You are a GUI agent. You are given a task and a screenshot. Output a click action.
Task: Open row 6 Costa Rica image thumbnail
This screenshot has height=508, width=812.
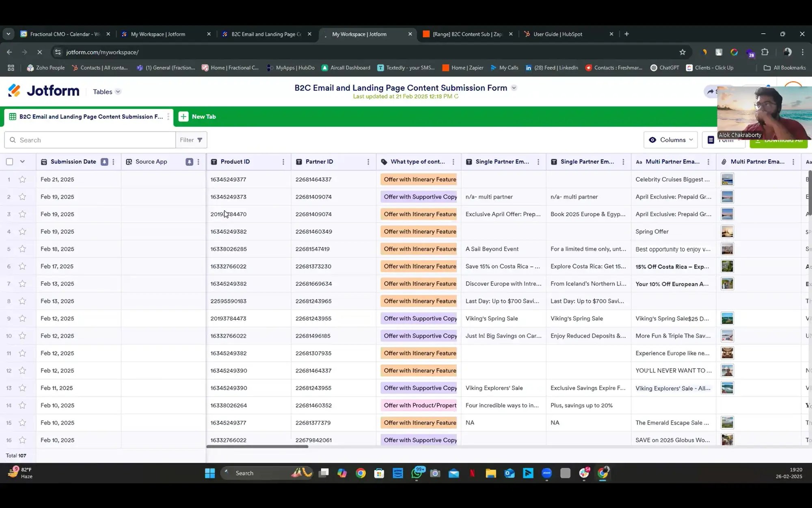click(727, 266)
